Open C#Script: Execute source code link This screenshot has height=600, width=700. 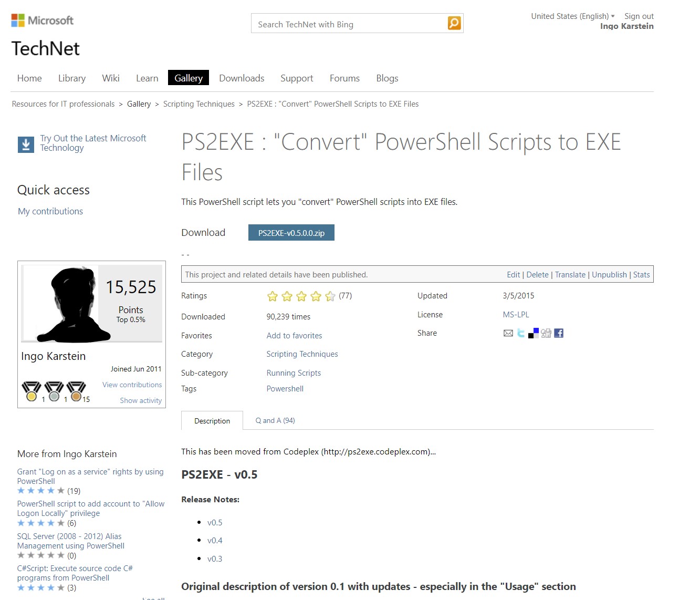(75, 573)
